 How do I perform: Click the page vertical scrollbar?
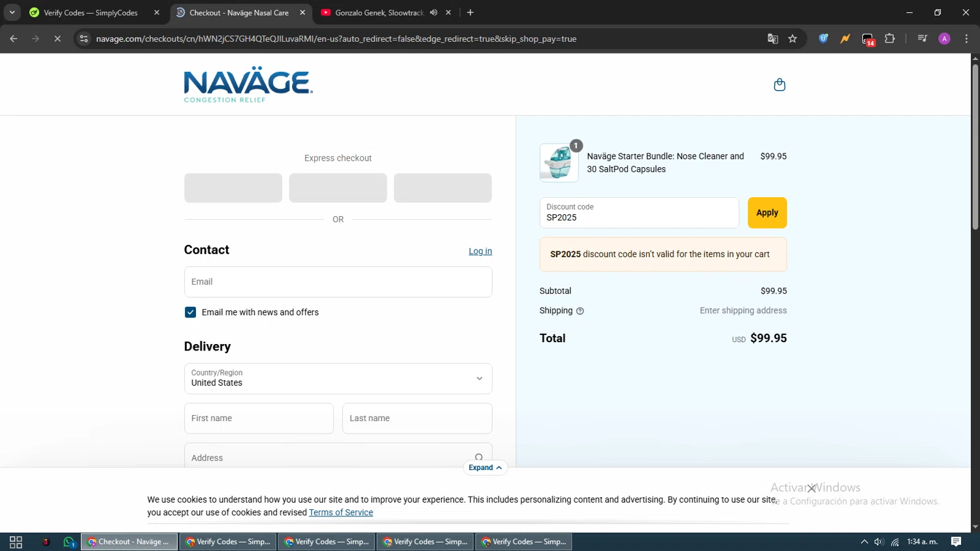click(x=975, y=147)
